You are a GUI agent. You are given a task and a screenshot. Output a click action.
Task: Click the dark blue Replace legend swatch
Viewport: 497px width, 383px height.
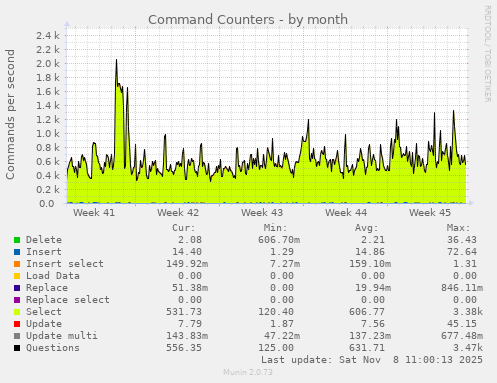(x=17, y=288)
